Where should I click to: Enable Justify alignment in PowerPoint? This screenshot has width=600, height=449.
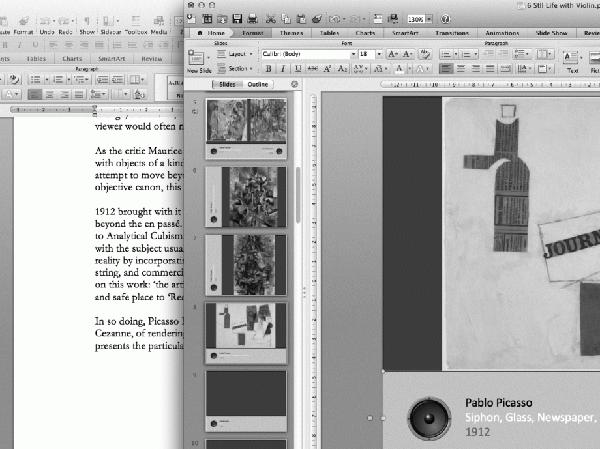[x=490, y=69]
